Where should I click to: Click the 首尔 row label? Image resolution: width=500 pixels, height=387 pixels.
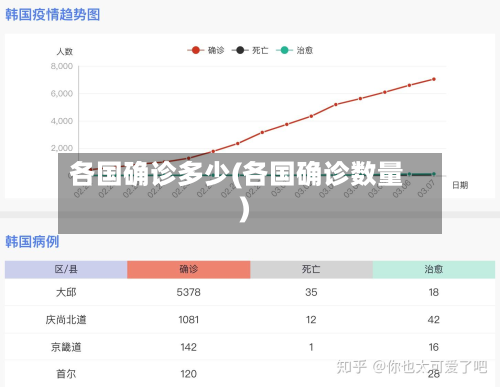click(66, 374)
